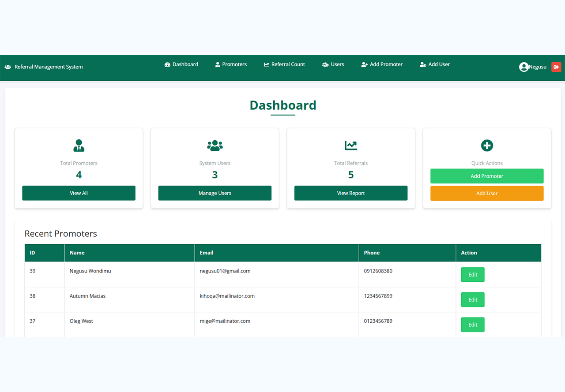Open the Users page from navbar
The height and width of the screenshot is (392, 565).
point(333,64)
